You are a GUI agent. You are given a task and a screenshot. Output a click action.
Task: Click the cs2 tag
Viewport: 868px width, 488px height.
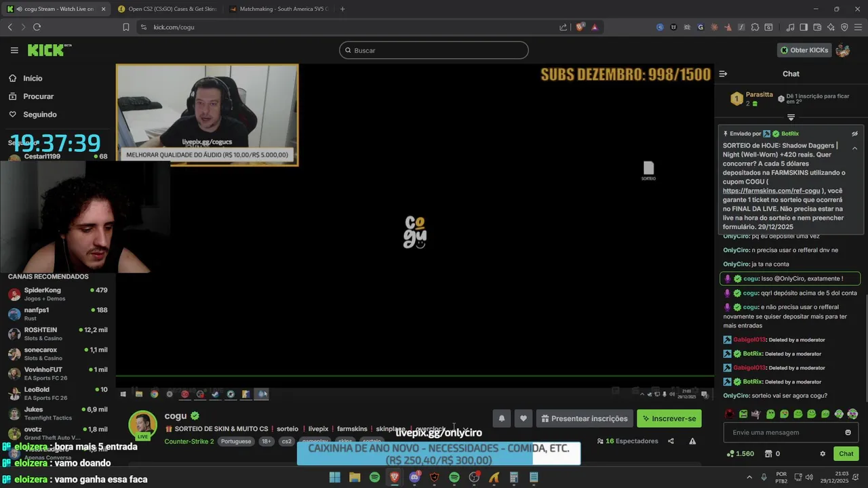(x=287, y=441)
